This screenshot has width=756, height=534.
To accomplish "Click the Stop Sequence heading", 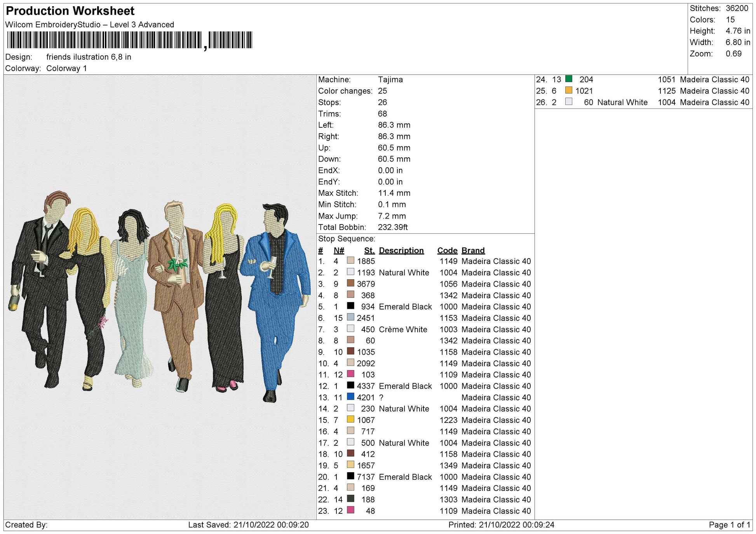I will pos(347,239).
